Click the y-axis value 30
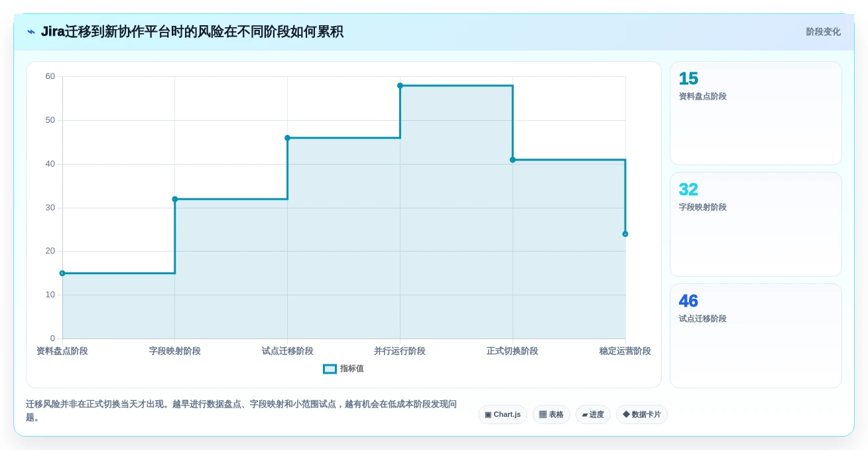Image resolution: width=868 pixels, height=450 pixels. [50, 208]
